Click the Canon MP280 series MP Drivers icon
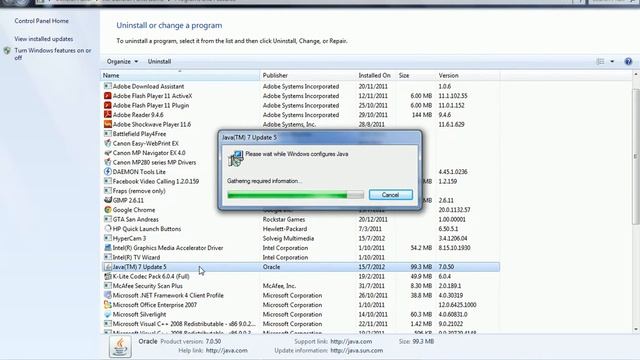This screenshot has width=640, height=360. click(107, 162)
